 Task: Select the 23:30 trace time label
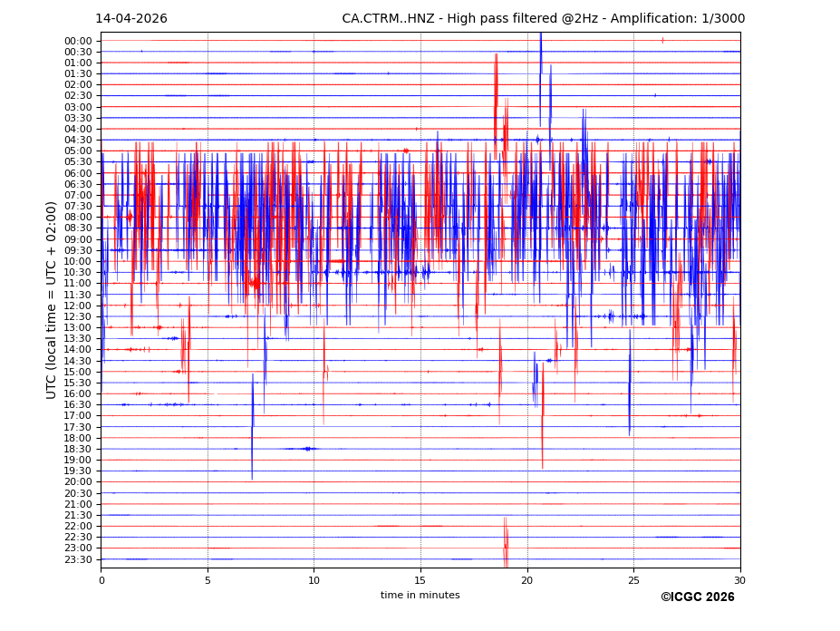78,559
